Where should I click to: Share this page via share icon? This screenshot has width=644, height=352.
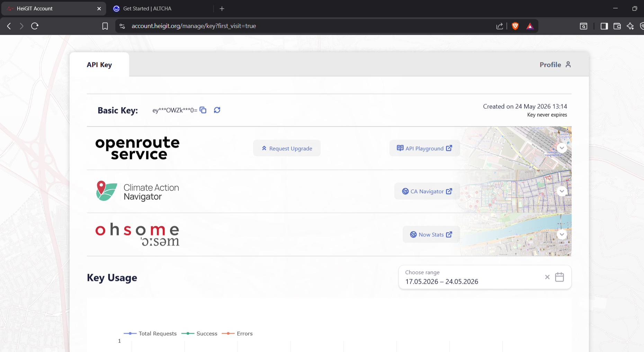pyautogui.click(x=499, y=26)
